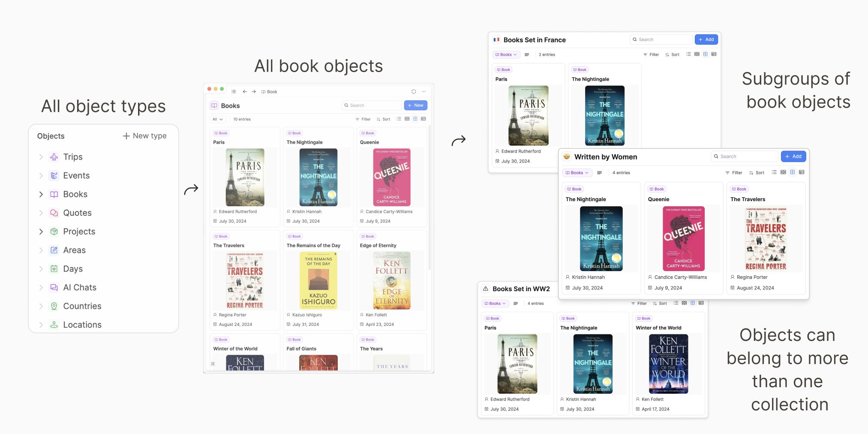This screenshot has height=434, width=868.
Task: Click the Projects cube icon
Action: tap(54, 232)
